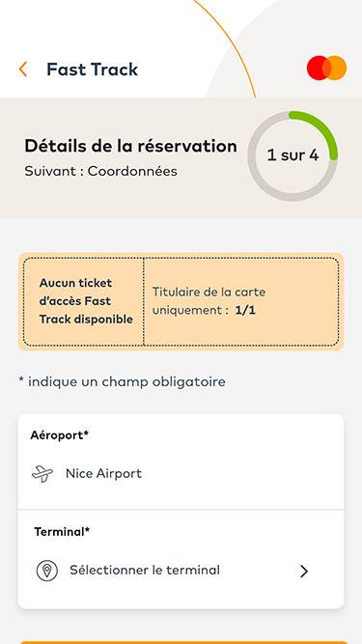Open the terminal chevron arrow
362x644 pixels.
click(304, 572)
